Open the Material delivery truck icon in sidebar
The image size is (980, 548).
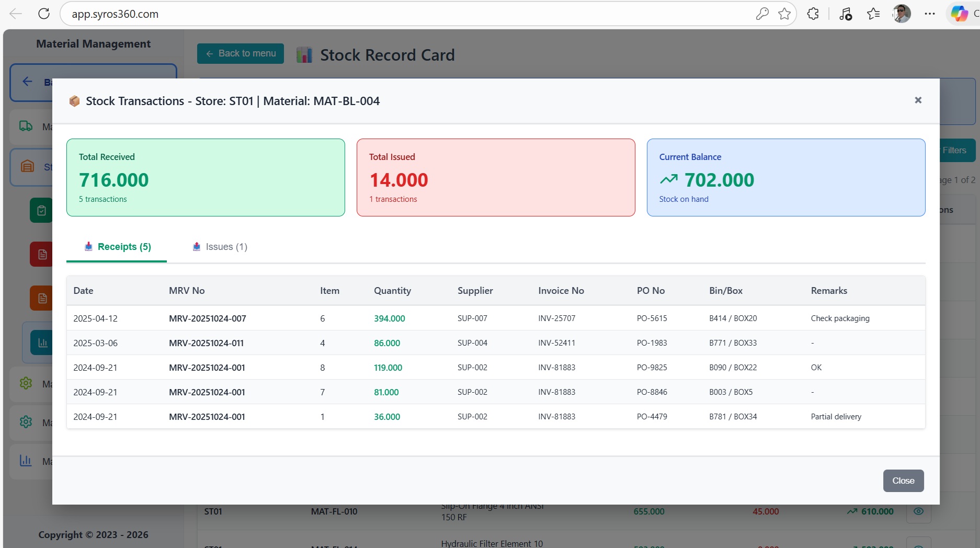26,127
